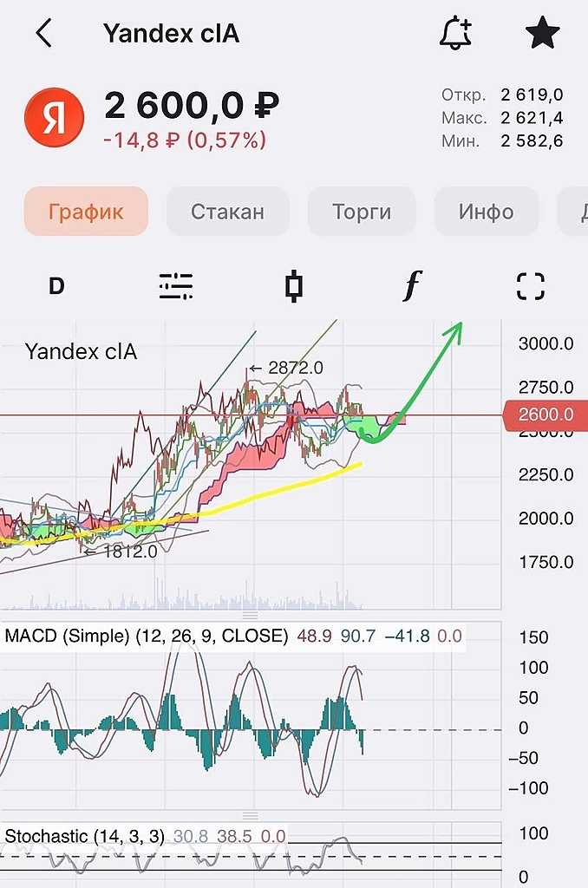The height and width of the screenshot is (888, 588).
Task: Tap Stochastic value 30.8
Action: (x=190, y=837)
